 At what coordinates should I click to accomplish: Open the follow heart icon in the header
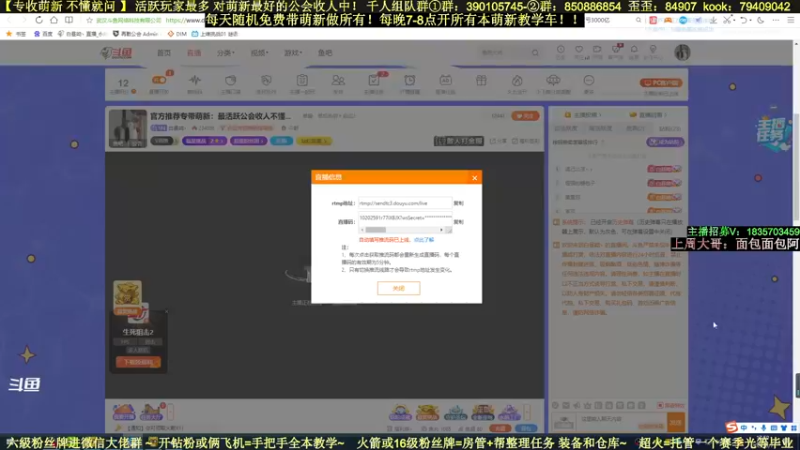[x=579, y=52]
